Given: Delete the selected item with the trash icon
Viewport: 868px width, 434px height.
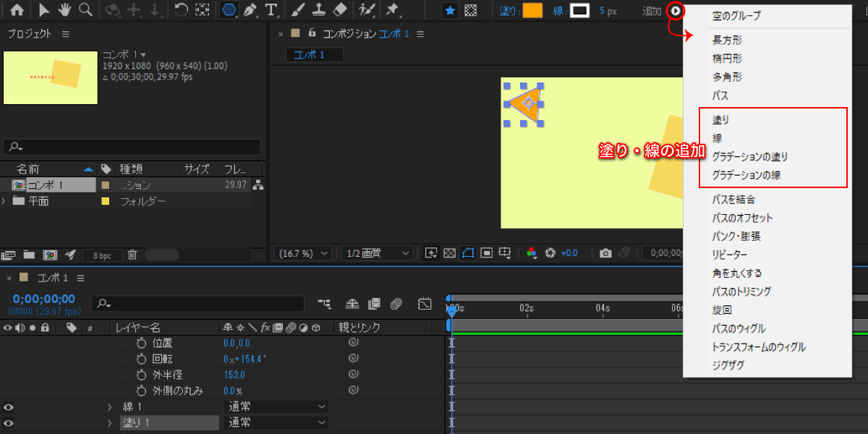Looking at the screenshot, I should click(x=132, y=255).
